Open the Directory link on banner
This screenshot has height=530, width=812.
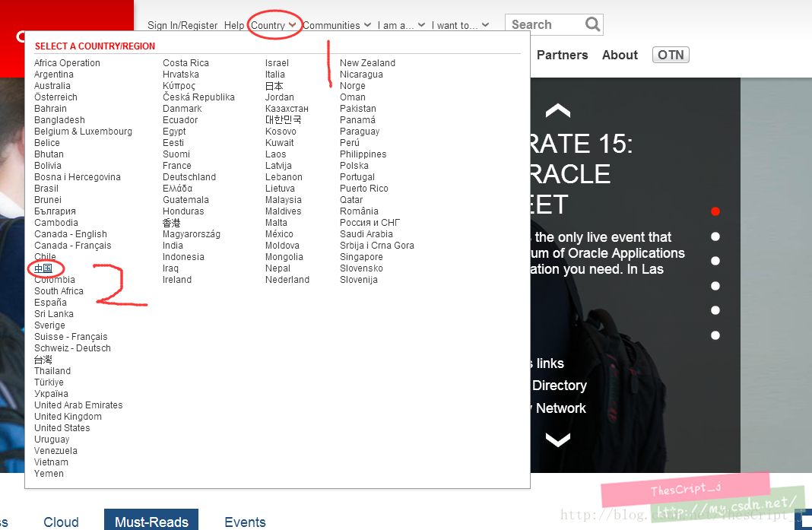(560, 386)
